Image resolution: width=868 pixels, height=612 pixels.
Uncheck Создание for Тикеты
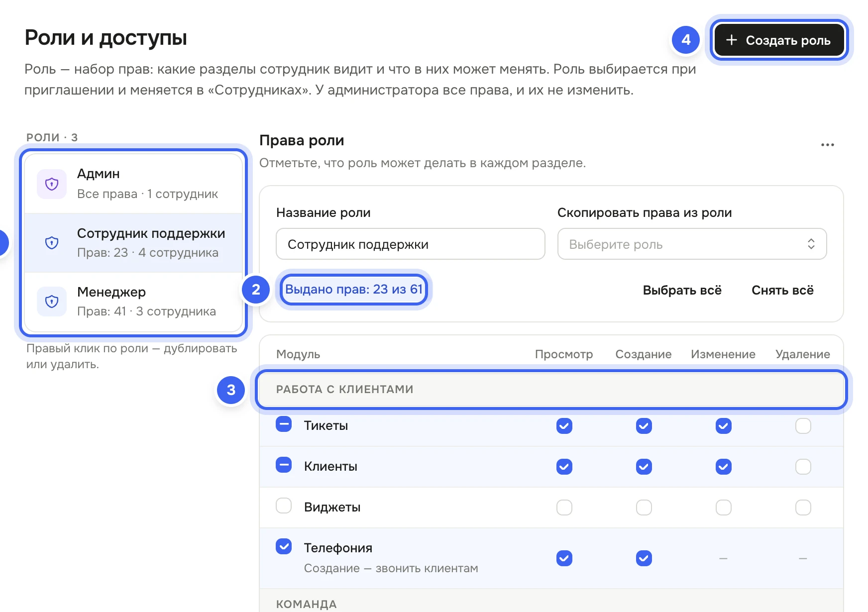[x=644, y=426]
